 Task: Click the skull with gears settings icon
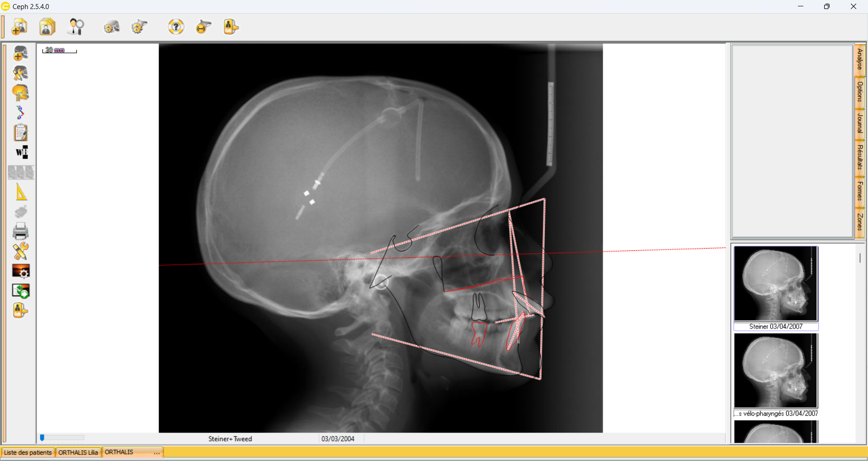pos(111,27)
